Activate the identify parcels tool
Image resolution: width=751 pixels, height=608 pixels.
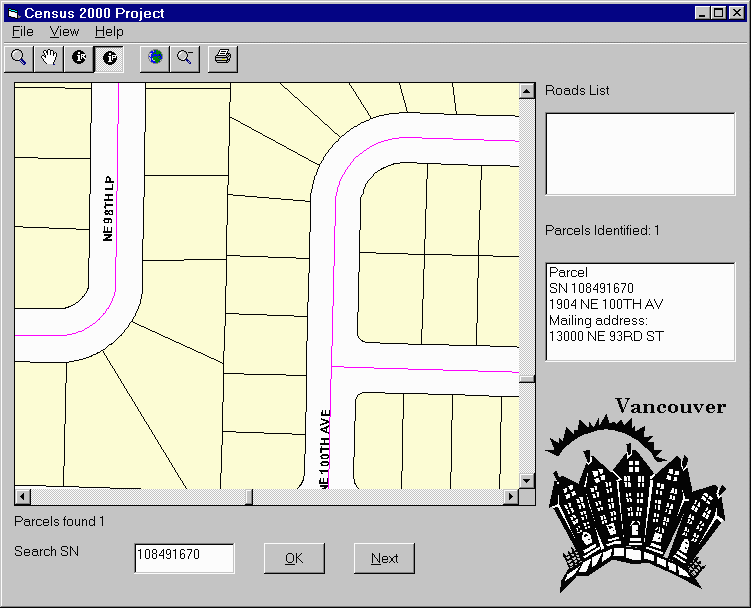tap(109, 58)
